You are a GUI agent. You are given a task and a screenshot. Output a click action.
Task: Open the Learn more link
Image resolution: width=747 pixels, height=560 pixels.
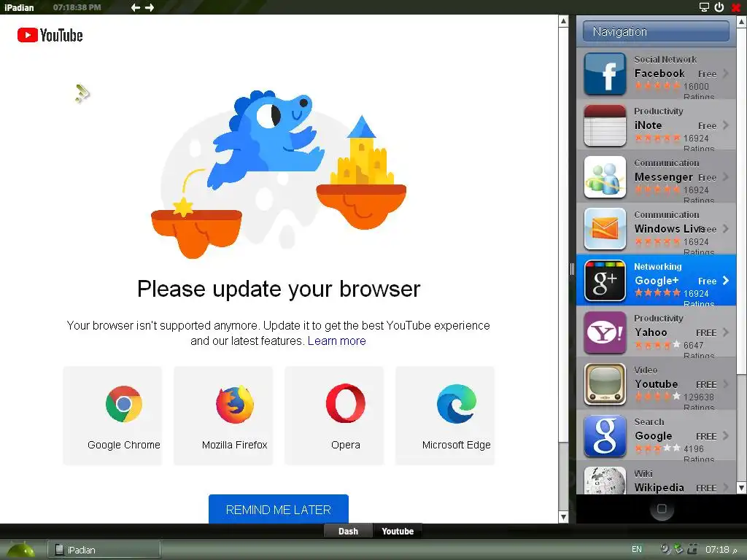pyautogui.click(x=337, y=341)
